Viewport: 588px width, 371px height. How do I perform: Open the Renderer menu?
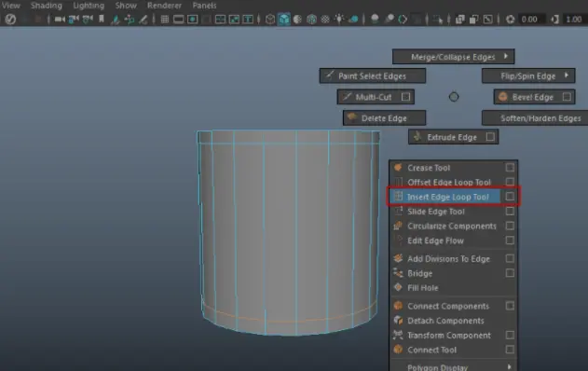tap(164, 6)
